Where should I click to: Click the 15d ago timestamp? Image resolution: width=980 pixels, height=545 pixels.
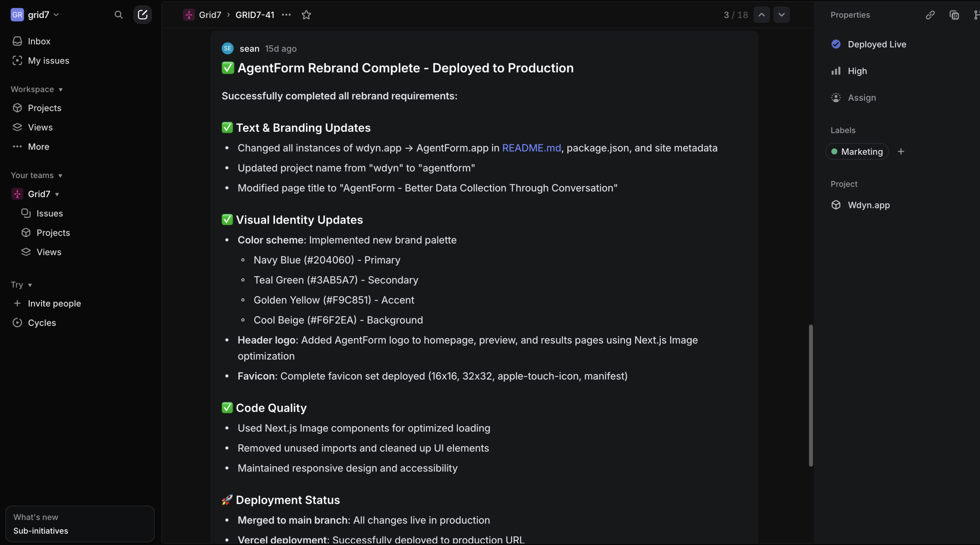click(x=281, y=49)
